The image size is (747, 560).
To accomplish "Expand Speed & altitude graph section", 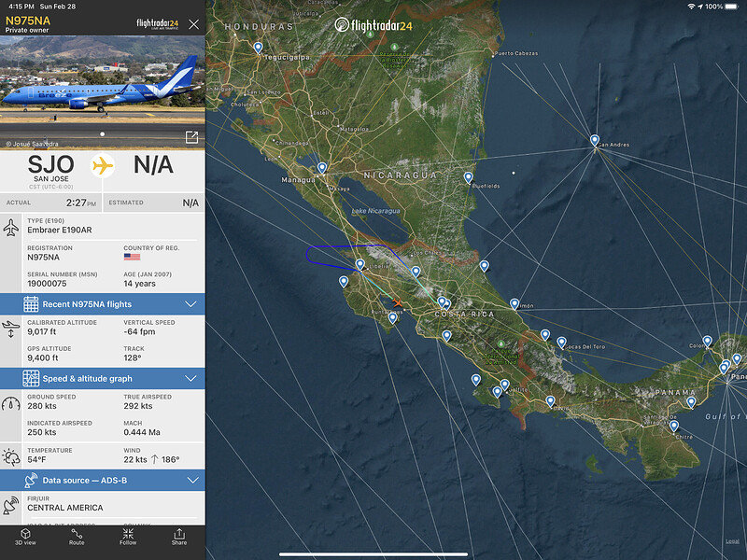I will pos(103,379).
